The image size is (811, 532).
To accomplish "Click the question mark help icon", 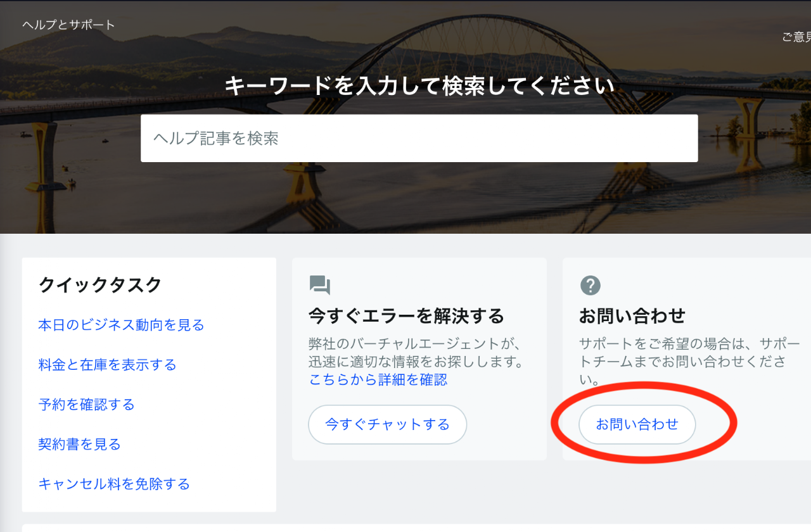I will pos(590,285).
